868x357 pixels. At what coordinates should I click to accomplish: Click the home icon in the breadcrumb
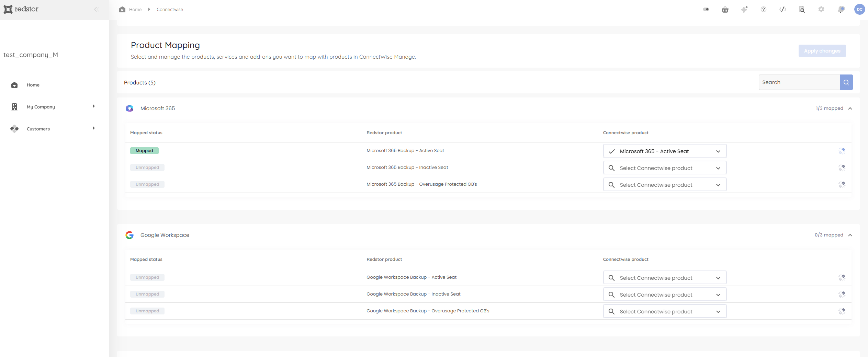click(122, 9)
